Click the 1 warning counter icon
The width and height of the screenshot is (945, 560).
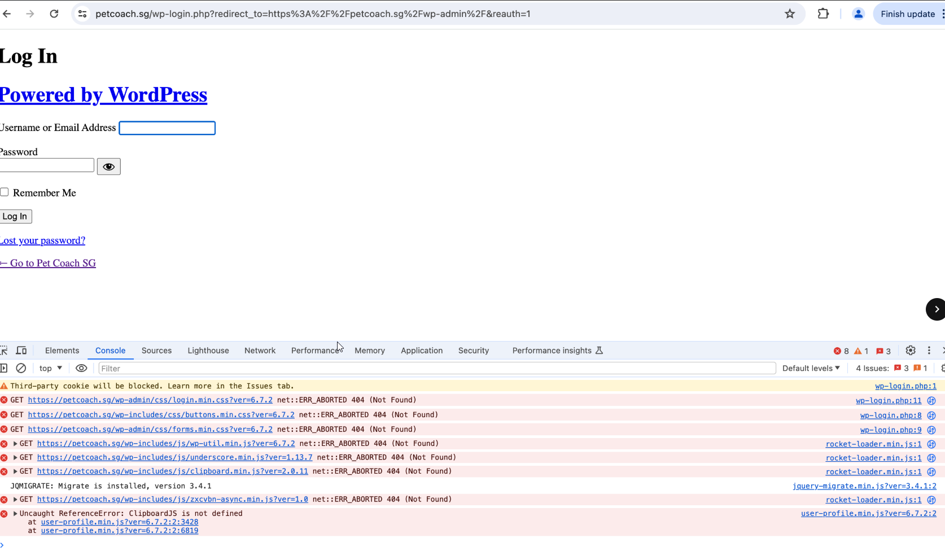[861, 351]
